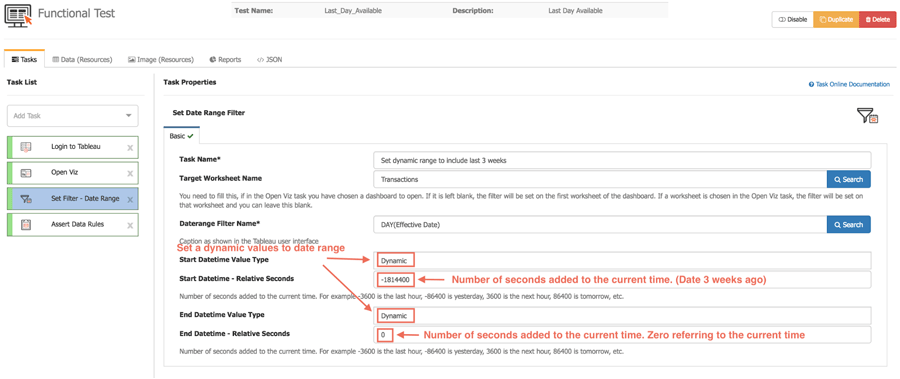Remove the Open Viz task
The height and width of the screenshot is (379, 900).
pos(130,173)
